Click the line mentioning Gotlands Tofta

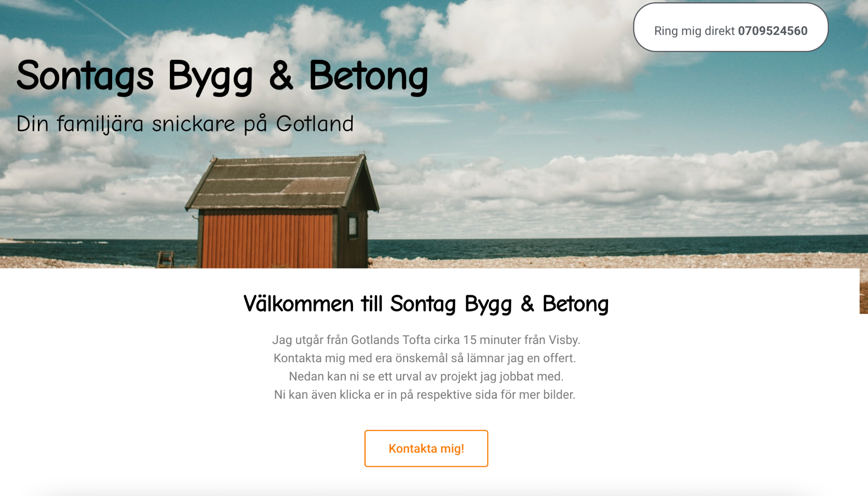pyautogui.click(x=426, y=340)
